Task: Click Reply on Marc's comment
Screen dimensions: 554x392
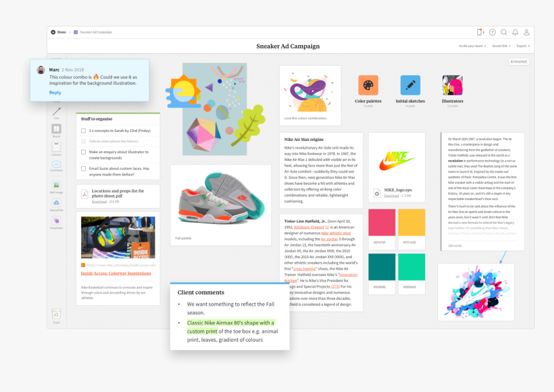Action: [55, 93]
